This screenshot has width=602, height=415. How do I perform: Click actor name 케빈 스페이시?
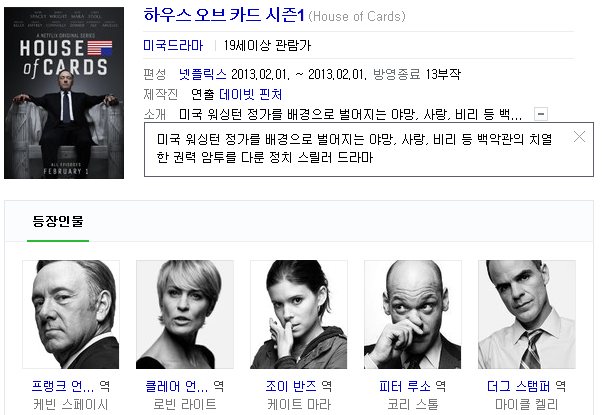point(71,404)
